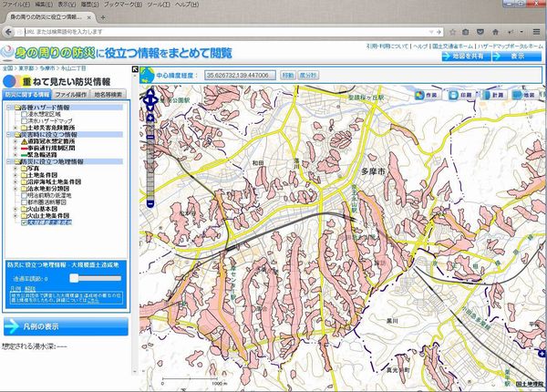Uncheck the 大規模盛土造成地 layer checkbox
The image size is (547, 392).
(25, 222)
